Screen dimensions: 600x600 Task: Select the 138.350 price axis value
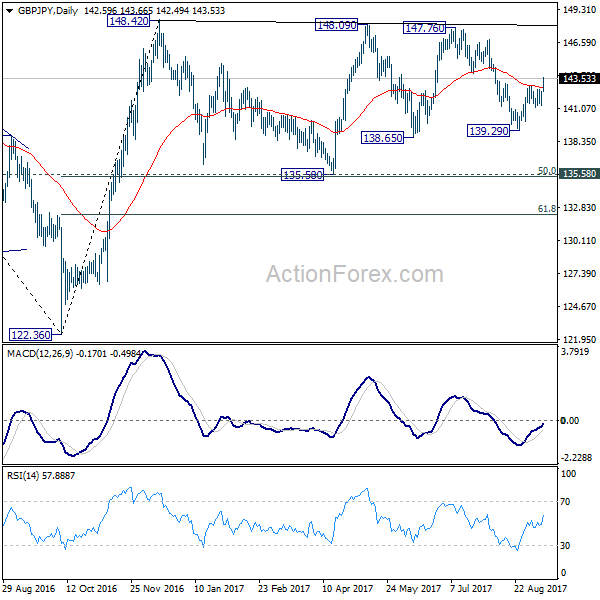pos(579,142)
